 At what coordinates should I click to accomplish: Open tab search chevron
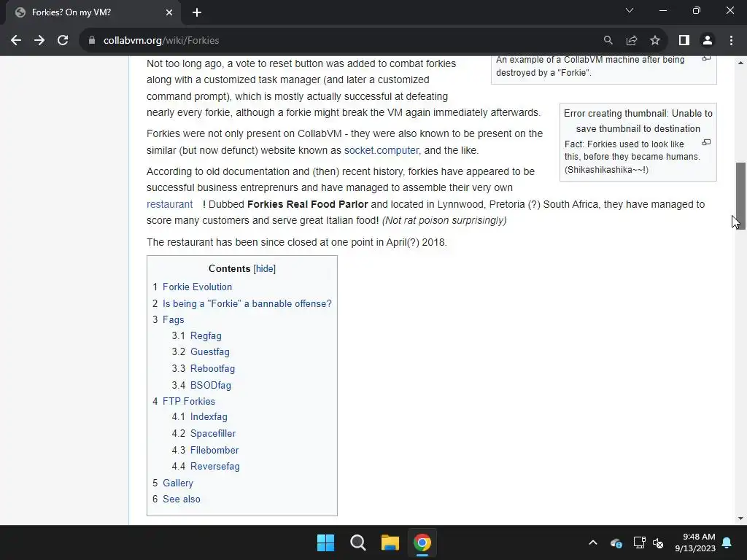[630, 10]
